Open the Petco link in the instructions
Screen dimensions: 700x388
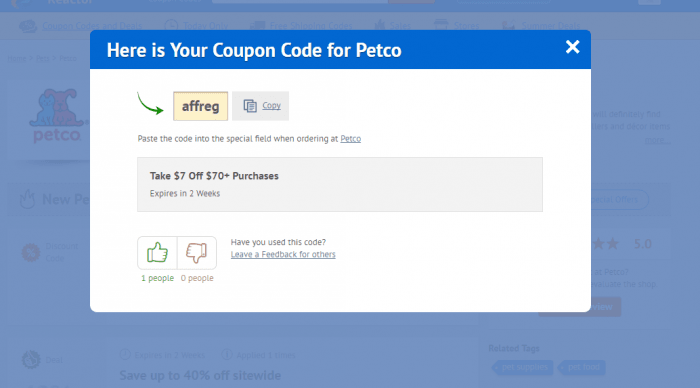[x=350, y=139]
